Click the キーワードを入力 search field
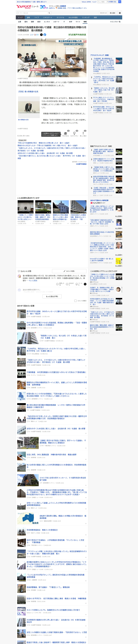This screenshot has width=138, height=644. [32, 13]
